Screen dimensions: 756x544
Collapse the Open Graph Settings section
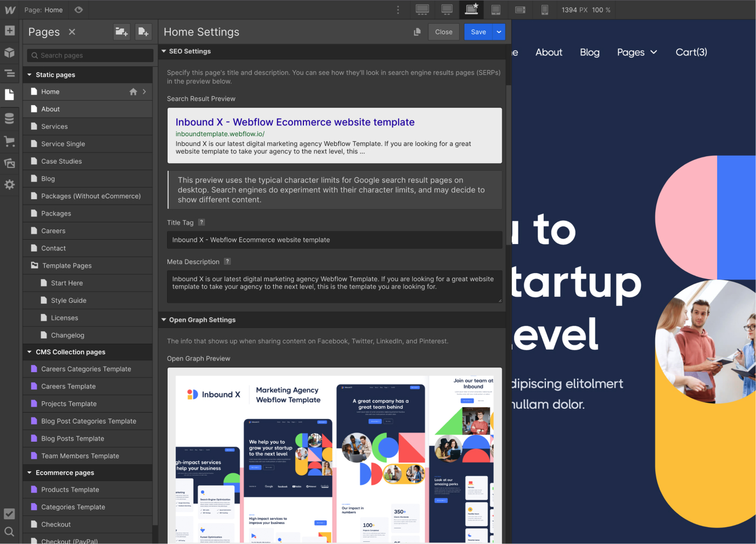coord(164,319)
